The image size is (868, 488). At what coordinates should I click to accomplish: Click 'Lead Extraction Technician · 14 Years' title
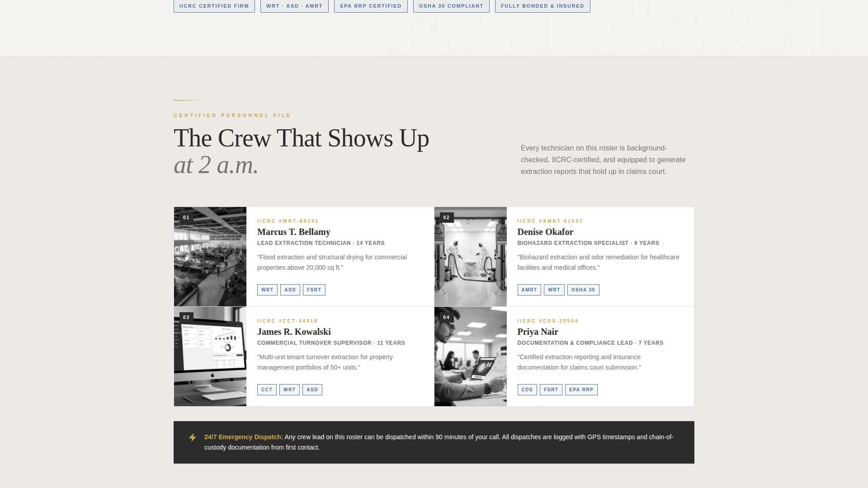[321, 243]
